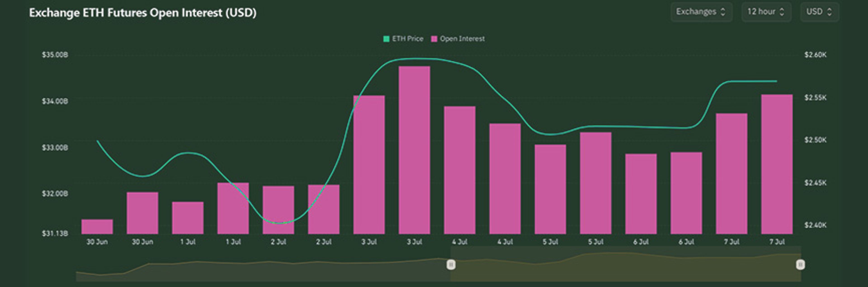Click the up-down chevron icon beside Exchanges
This screenshot has height=287, width=868.
click(x=722, y=12)
